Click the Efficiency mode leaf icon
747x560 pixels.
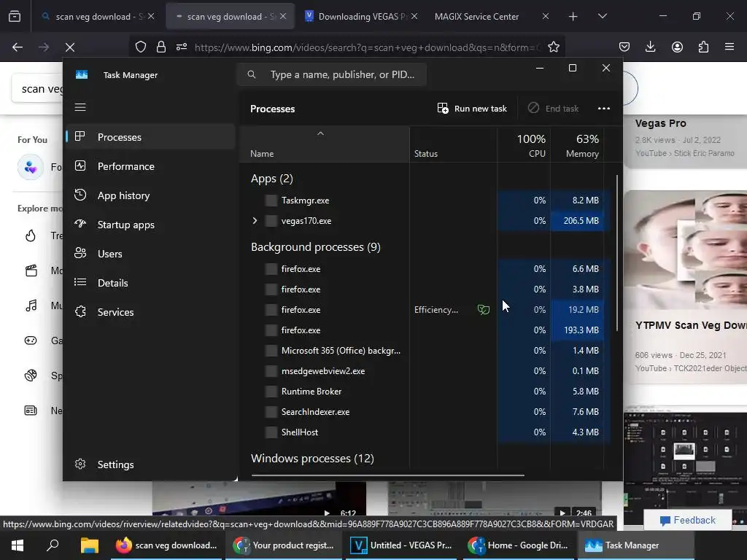click(484, 310)
